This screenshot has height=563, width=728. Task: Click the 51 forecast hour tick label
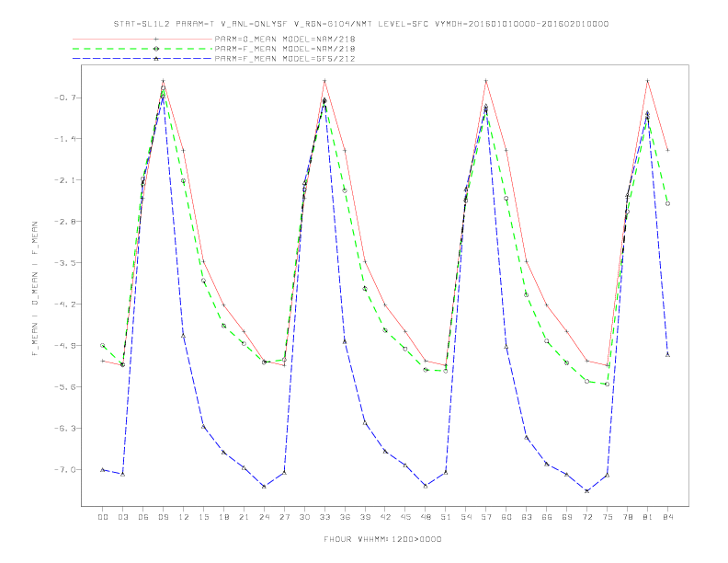(x=446, y=517)
